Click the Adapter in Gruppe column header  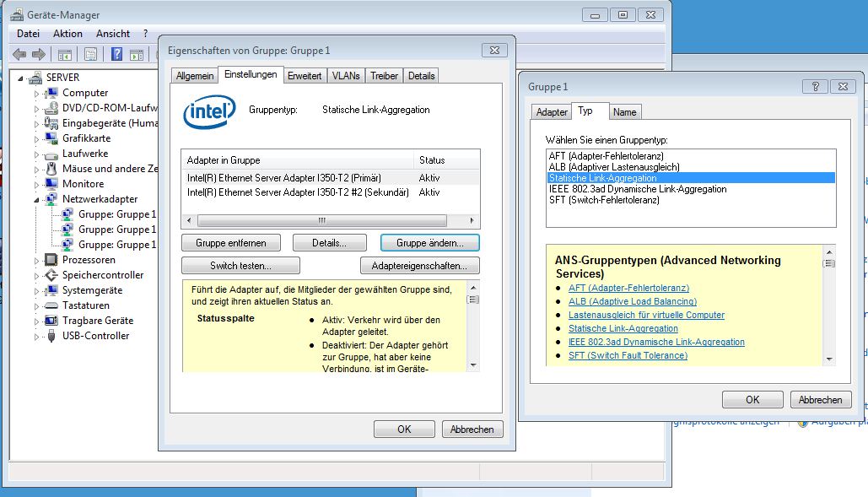pos(298,160)
